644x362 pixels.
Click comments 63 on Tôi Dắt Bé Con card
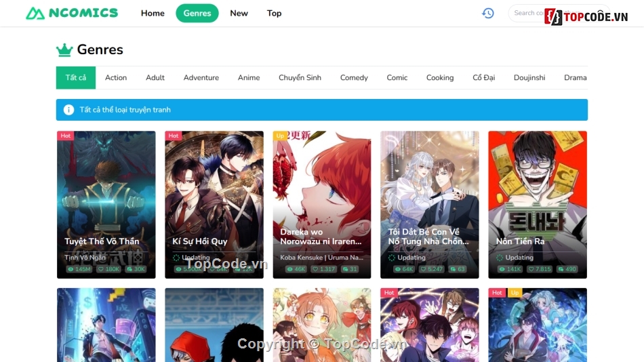(x=458, y=269)
